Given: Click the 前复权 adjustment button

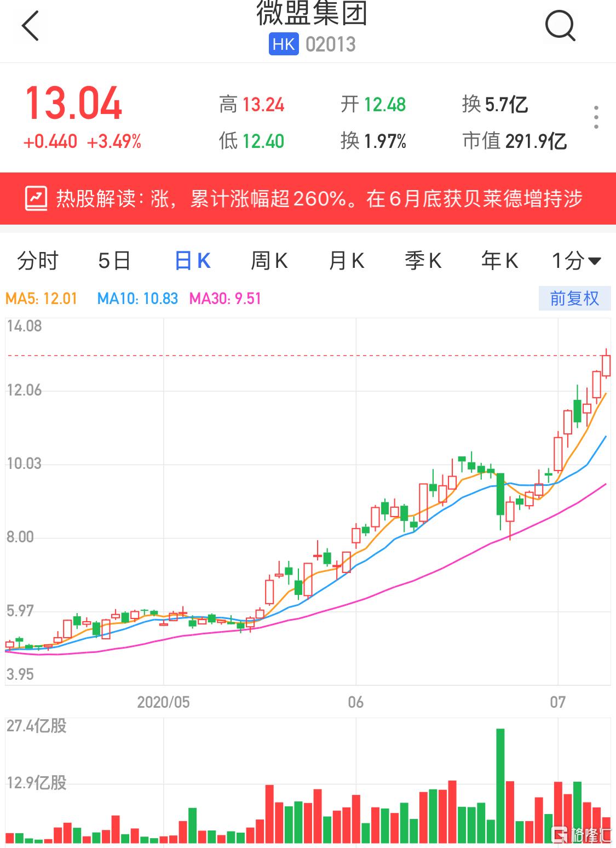Looking at the screenshot, I should click(574, 299).
